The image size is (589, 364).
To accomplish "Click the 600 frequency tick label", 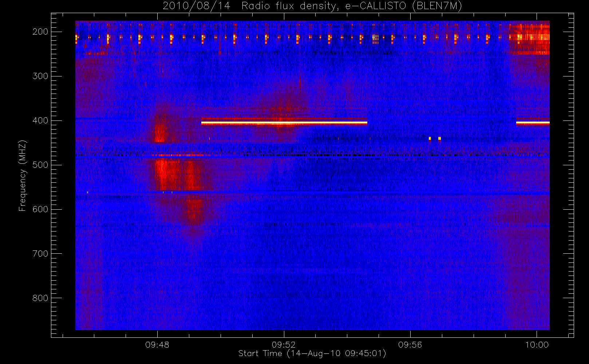I will tap(40, 209).
